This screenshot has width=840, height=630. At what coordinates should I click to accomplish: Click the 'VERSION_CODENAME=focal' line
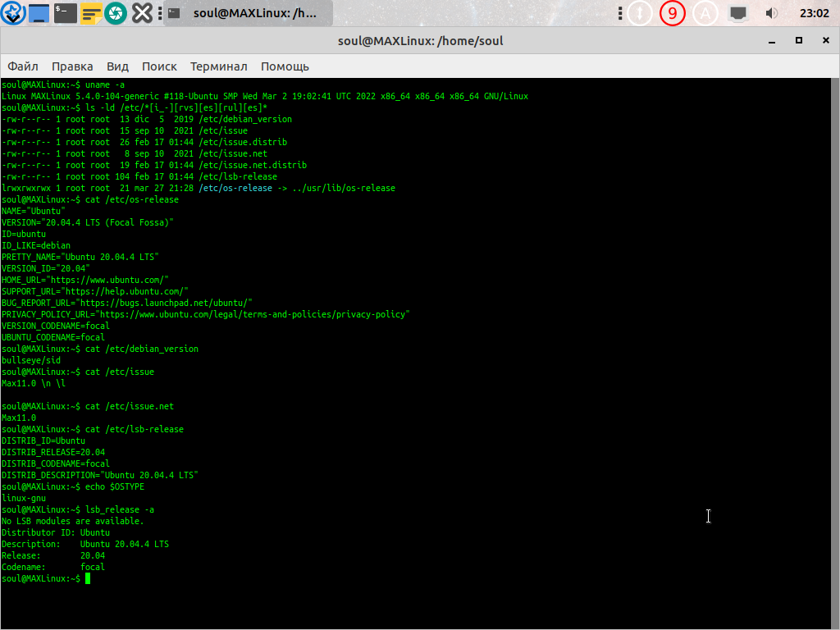[56, 326]
